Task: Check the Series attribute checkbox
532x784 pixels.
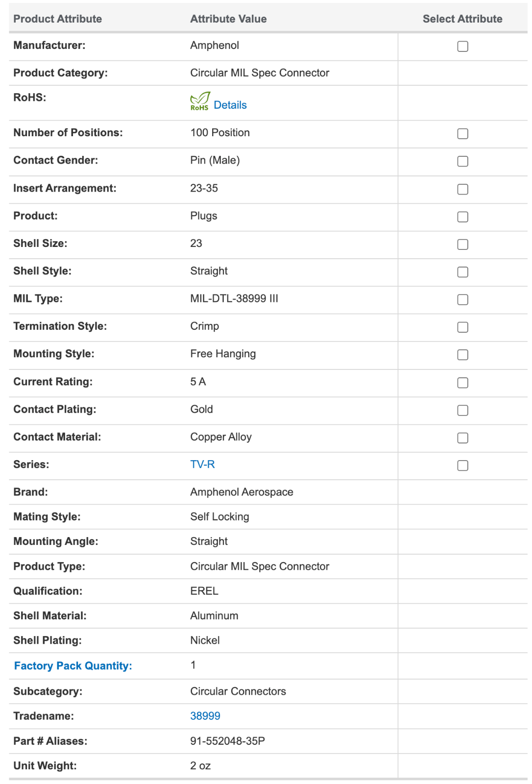Action: click(x=462, y=465)
